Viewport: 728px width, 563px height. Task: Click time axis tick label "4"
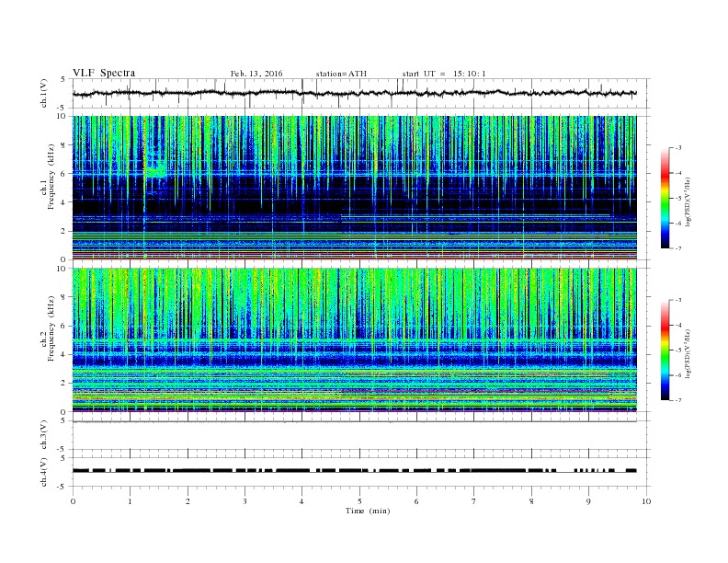click(302, 501)
